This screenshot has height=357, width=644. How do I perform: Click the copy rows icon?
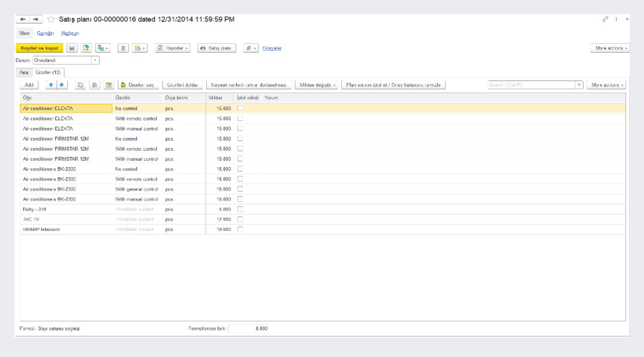point(80,85)
